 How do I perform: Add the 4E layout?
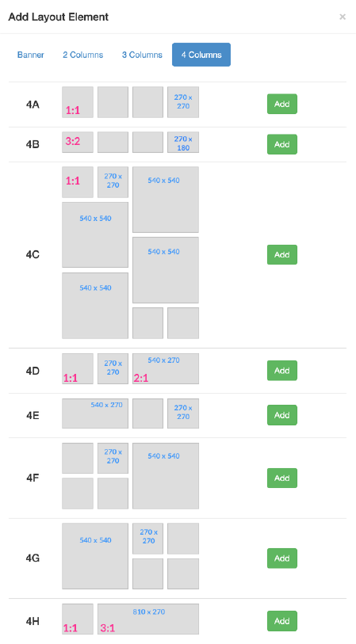282,415
